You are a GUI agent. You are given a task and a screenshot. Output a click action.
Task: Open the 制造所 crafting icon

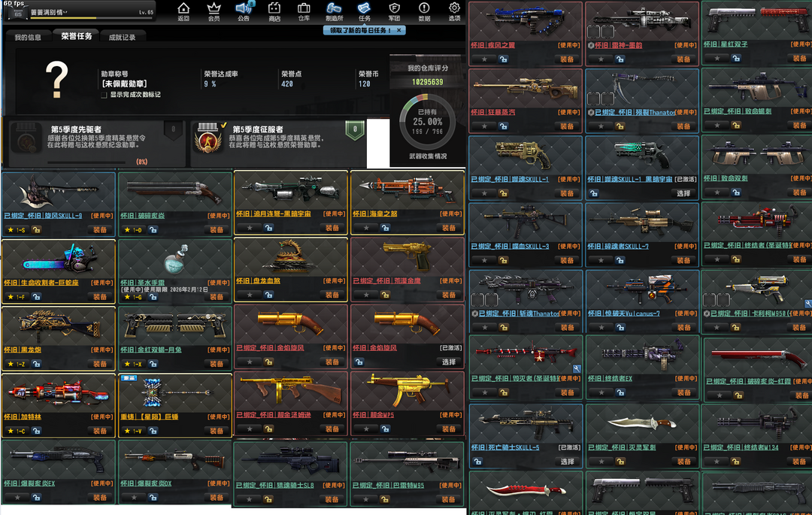click(334, 11)
